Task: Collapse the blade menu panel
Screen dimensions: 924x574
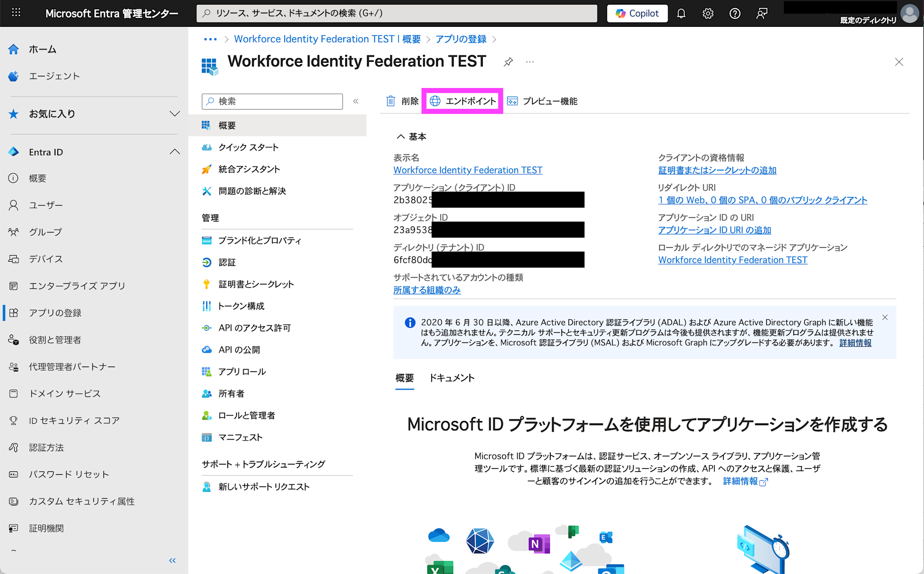Action: click(x=356, y=101)
